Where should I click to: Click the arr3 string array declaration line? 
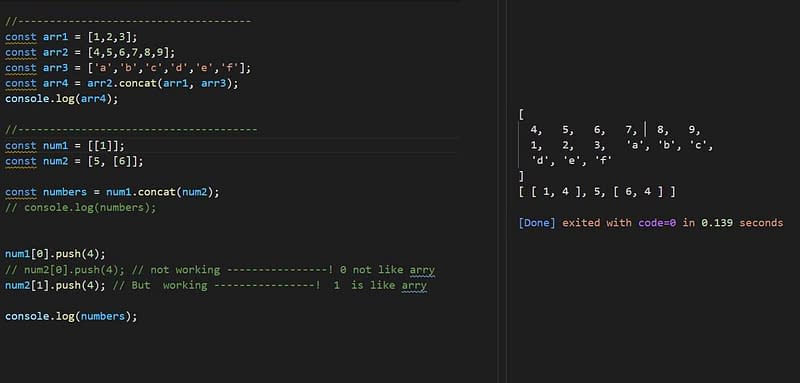(128, 68)
